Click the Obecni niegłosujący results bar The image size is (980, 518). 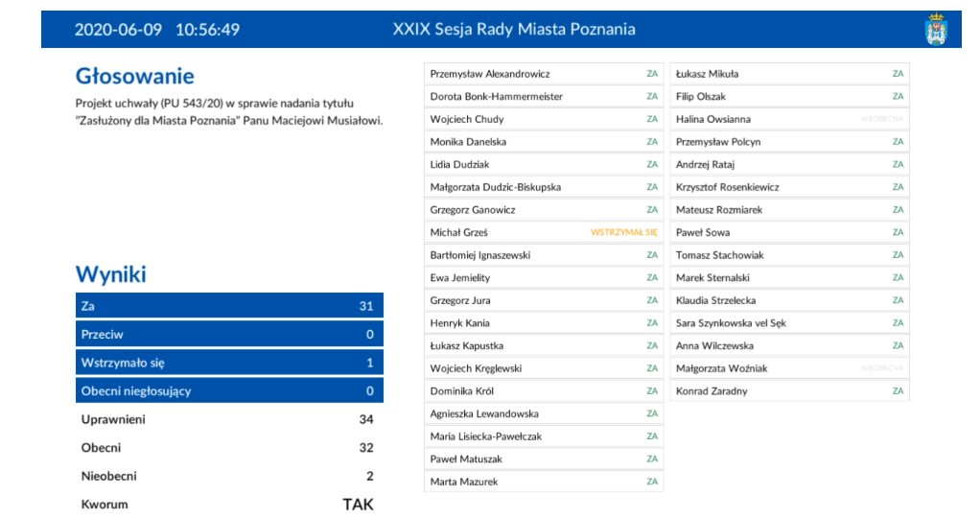point(229,391)
